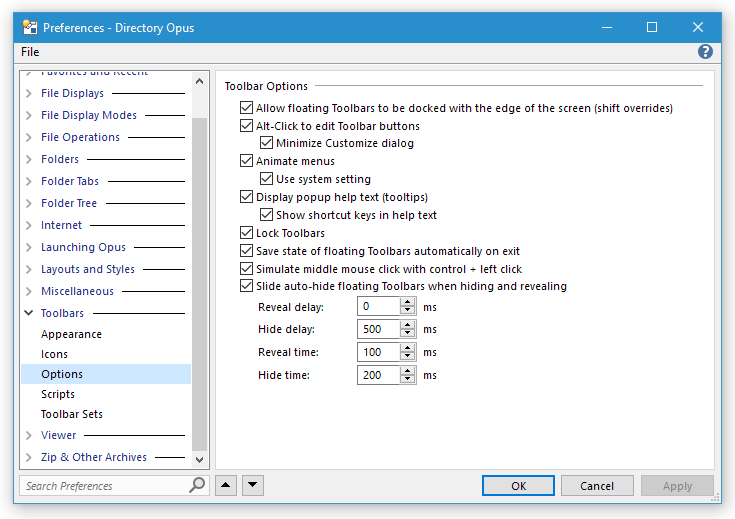Open the help question mark icon
Viewport: 735px width, 519px height.
[705, 52]
